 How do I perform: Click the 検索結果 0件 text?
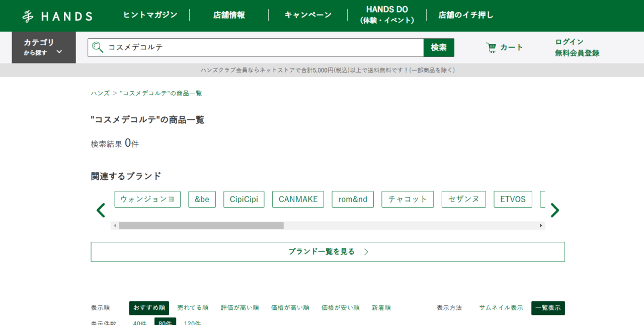pyautogui.click(x=115, y=144)
